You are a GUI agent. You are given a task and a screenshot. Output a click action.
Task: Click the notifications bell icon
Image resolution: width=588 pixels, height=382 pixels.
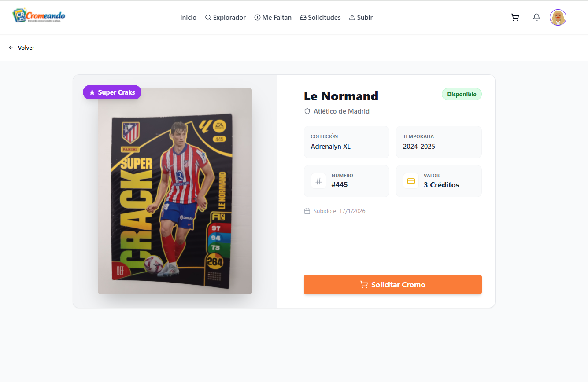[536, 18]
